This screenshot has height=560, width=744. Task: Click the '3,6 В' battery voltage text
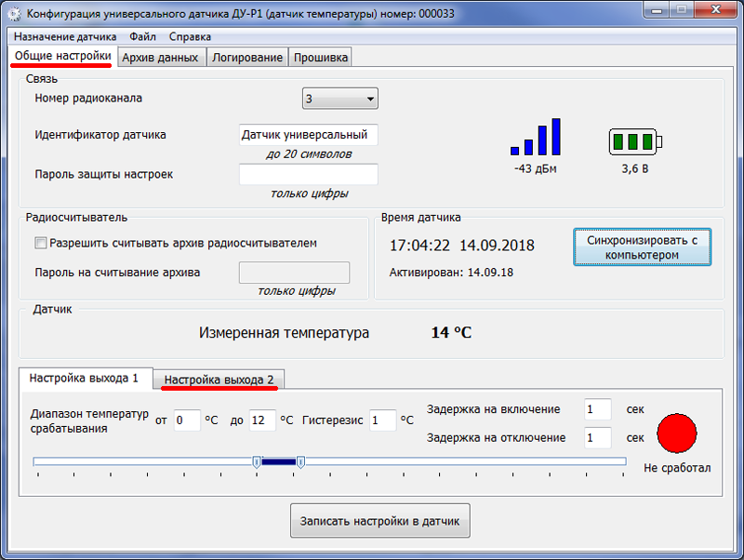point(635,168)
